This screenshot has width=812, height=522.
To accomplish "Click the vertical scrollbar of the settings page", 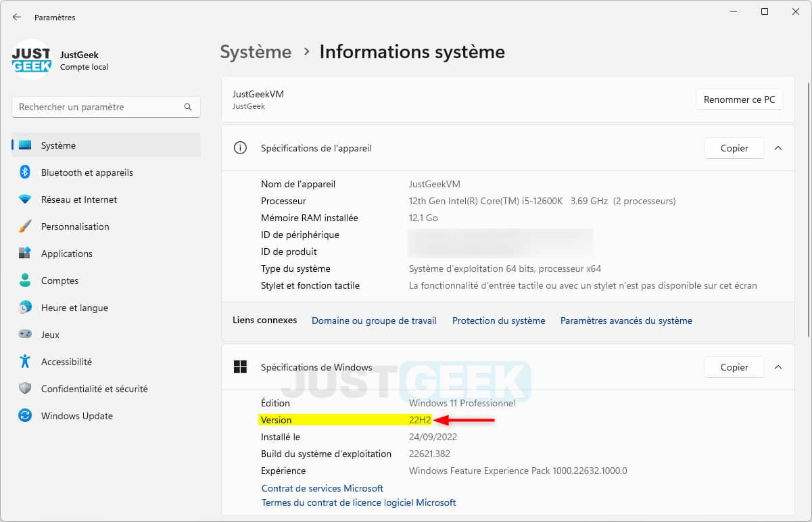I will (x=808, y=210).
